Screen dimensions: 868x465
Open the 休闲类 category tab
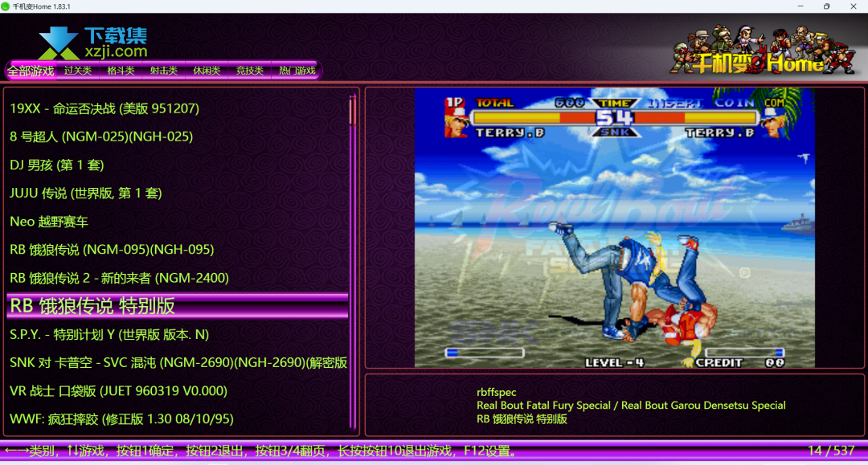pyautogui.click(x=207, y=71)
